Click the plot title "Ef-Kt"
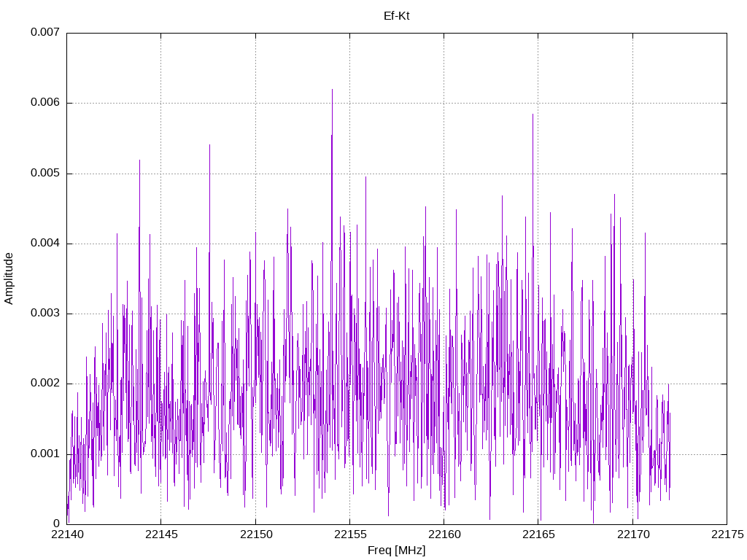747x560 pixels. pyautogui.click(x=396, y=16)
